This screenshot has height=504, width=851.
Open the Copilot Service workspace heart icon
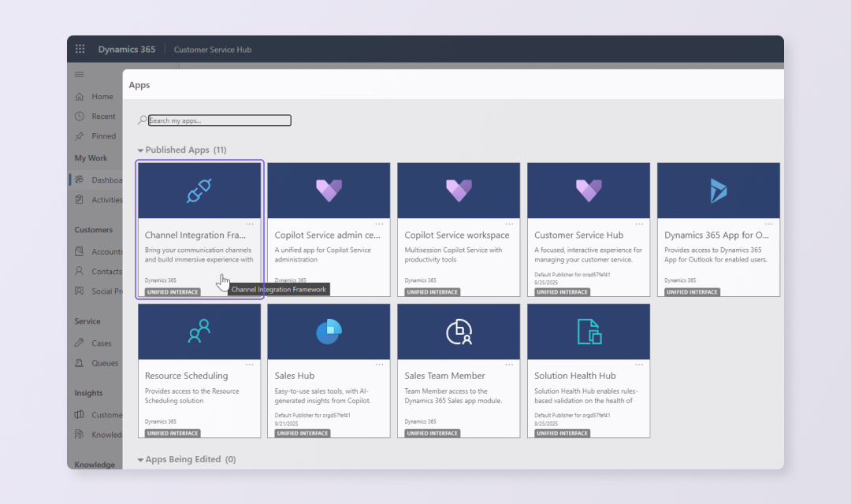click(x=459, y=191)
